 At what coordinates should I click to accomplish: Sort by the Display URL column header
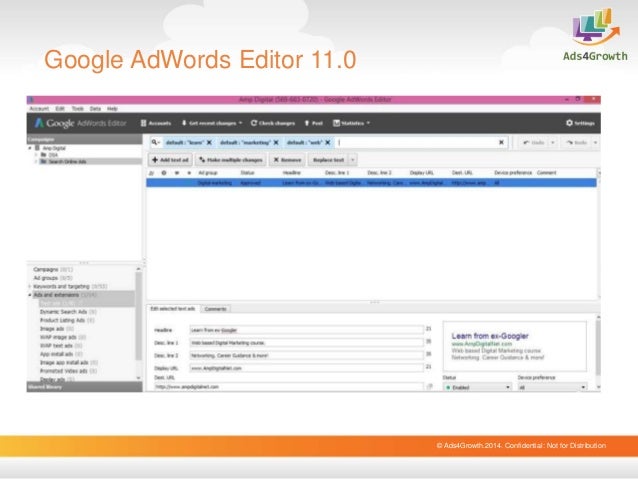(x=422, y=173)
